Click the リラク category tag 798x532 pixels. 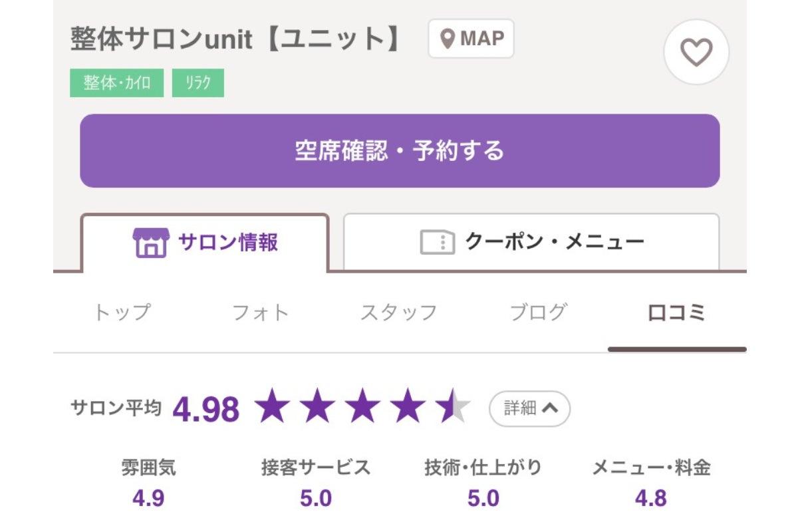pos(198,83)
